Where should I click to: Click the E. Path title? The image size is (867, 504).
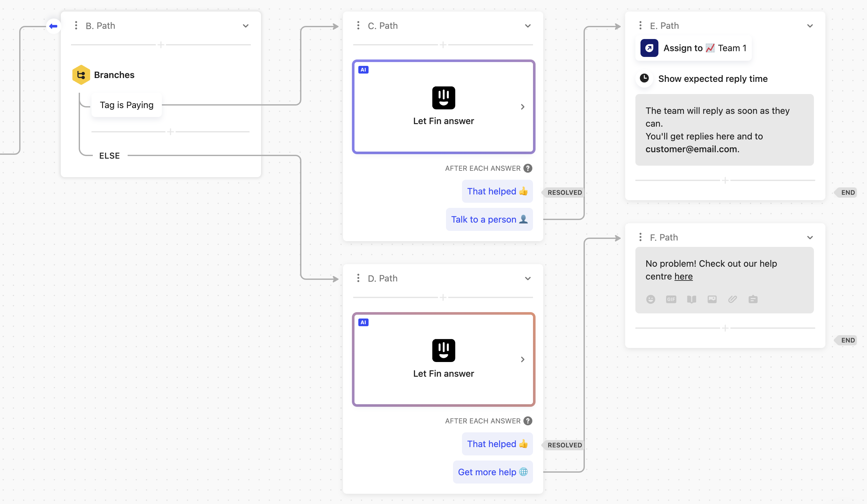coord(664,26)
